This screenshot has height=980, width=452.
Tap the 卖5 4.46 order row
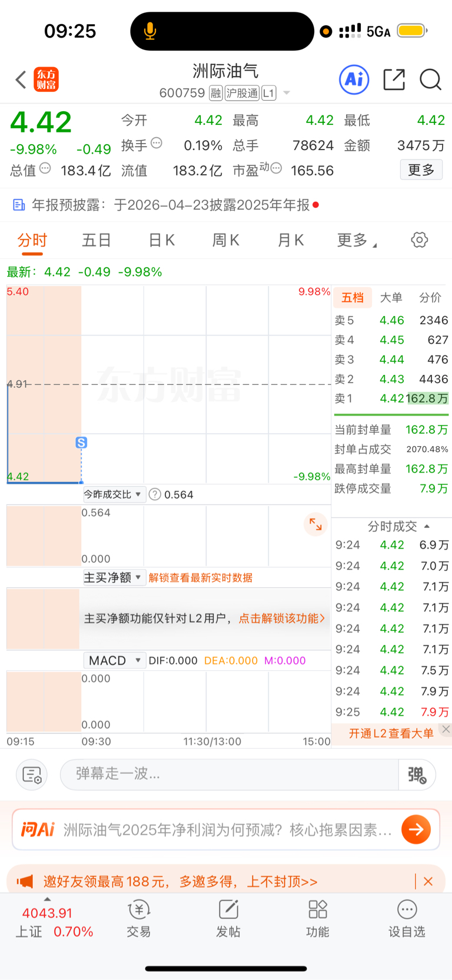(x=391, y=320)
